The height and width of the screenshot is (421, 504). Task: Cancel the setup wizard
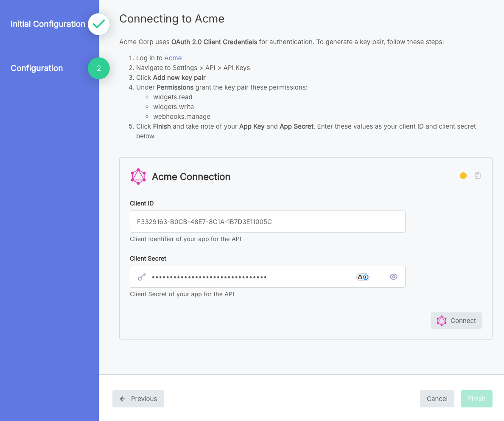pos(437,399)
